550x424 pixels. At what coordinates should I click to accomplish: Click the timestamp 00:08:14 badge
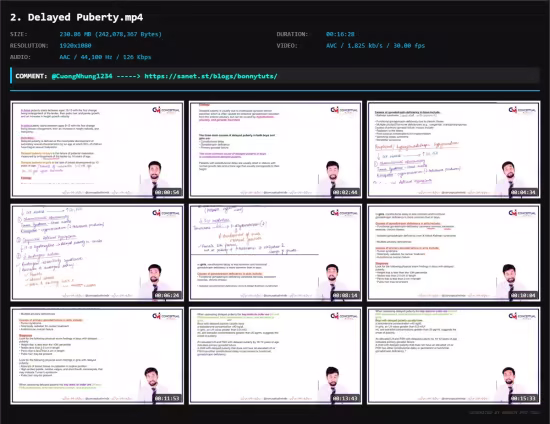coord(345,296)
